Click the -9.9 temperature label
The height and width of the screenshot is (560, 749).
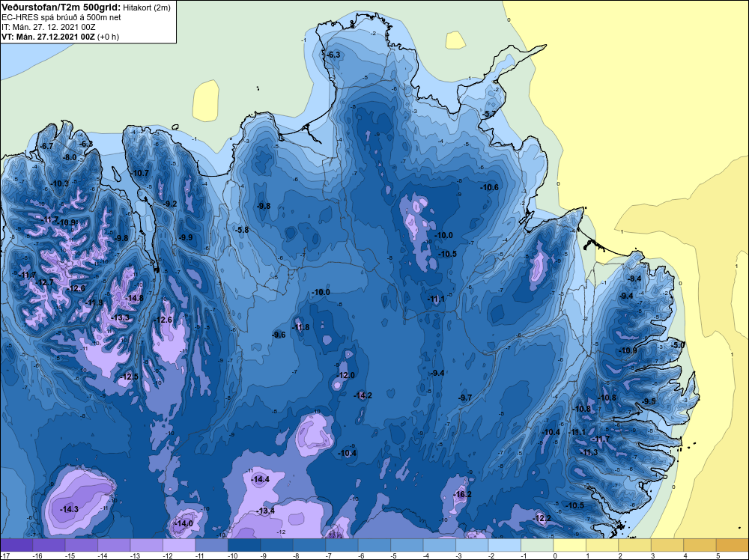pyautogui.click(x=186, y=238)
